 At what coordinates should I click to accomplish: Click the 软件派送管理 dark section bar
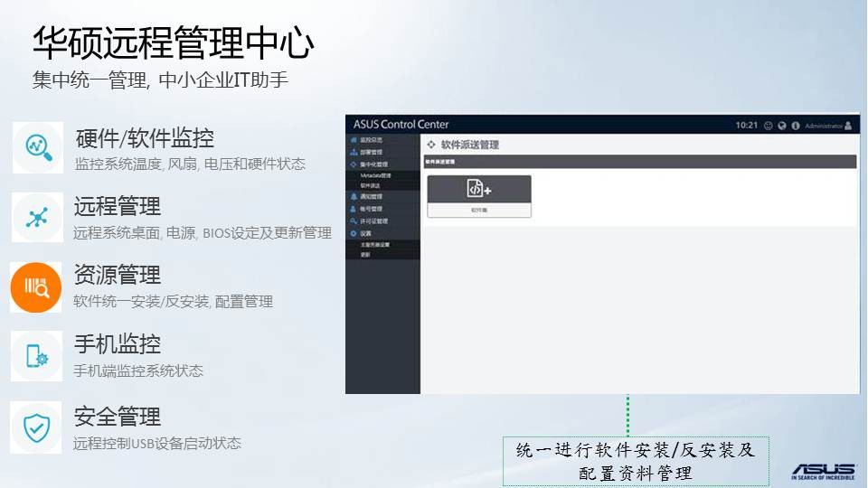click(640, 162)
